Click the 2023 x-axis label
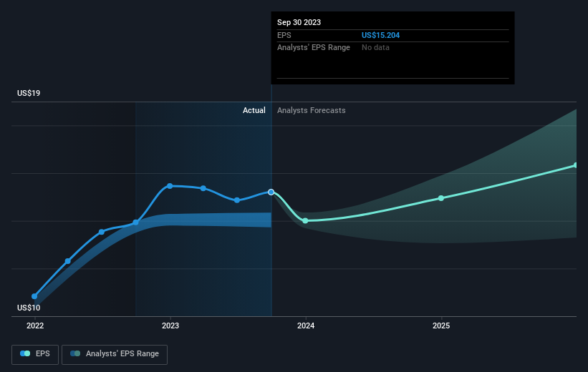Screen dimensions: 588x372 pyautogui.click(x=170, y=326)
